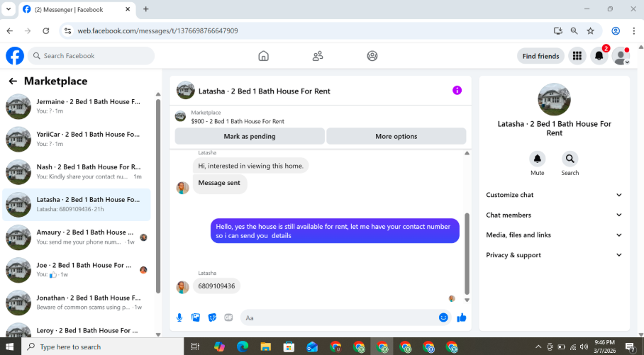
Task: Go back from Marketplace chat list
Action: tap(13, 81)
